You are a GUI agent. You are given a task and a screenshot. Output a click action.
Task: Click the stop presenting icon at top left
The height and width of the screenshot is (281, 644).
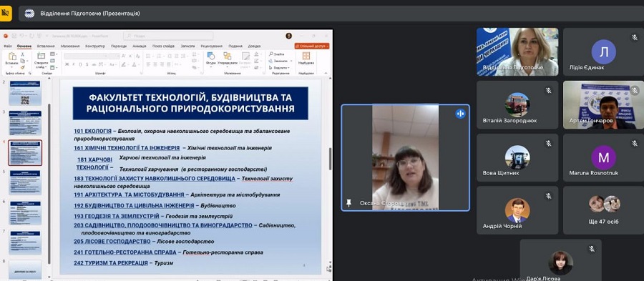(x=6, y=13)
